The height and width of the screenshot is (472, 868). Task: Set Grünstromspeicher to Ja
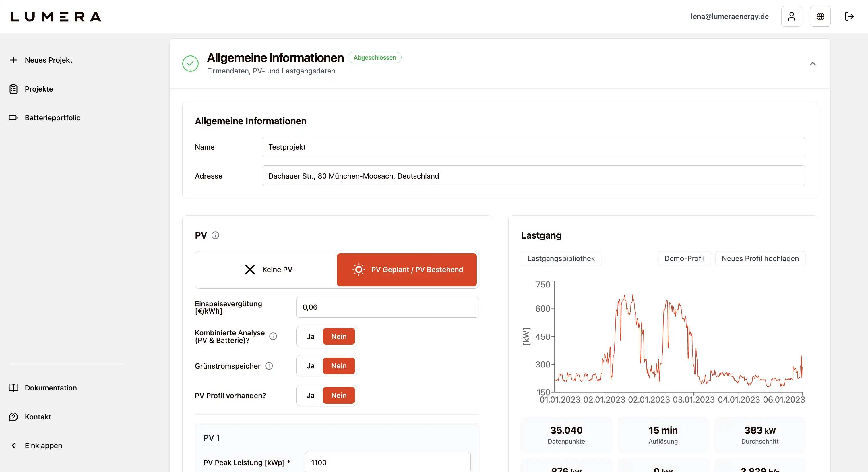pos(310,366)
